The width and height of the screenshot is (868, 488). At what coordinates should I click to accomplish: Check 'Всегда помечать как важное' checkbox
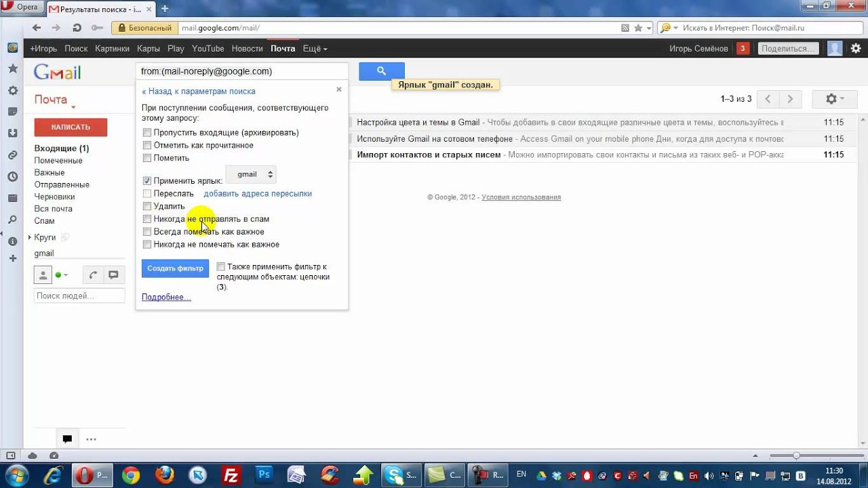147,232
